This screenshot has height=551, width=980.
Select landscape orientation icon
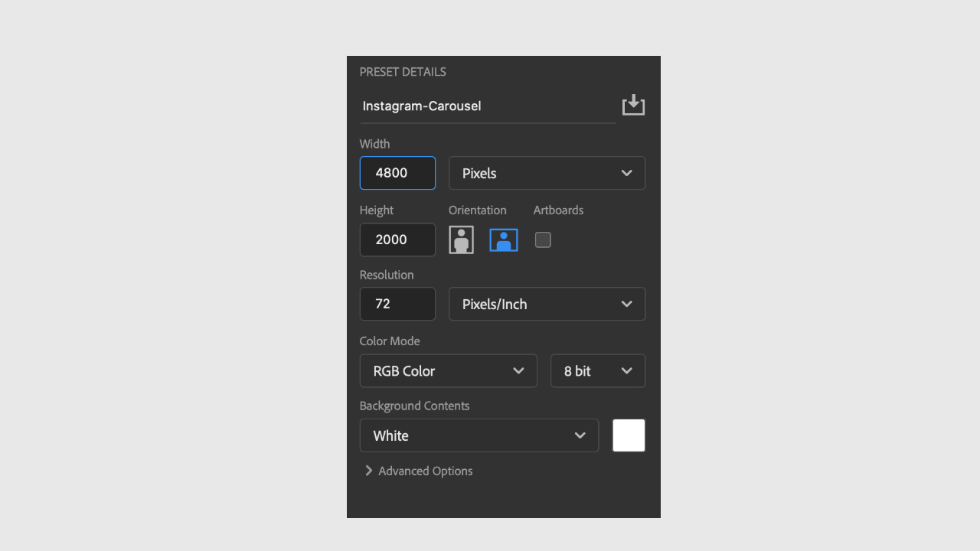[504, 240]
